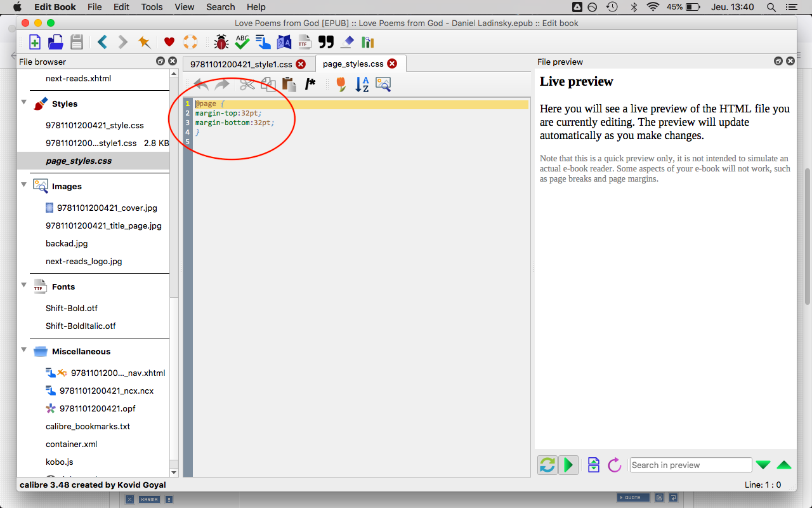Open reports with the bar chart icon

click(x=368, y=43)
